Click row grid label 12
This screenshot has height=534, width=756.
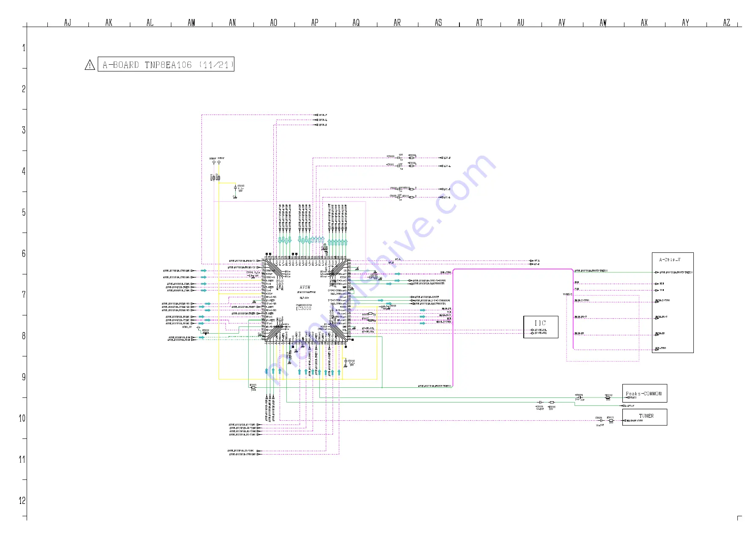[x=22, y=501]
